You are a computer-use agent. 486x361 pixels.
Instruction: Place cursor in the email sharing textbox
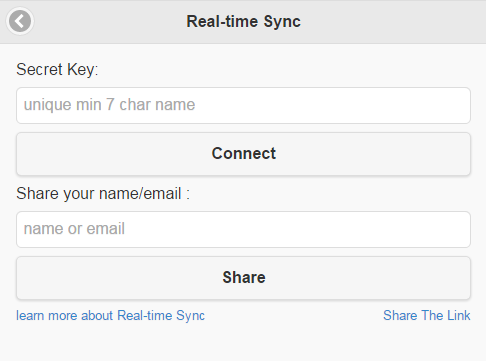pos(243,229)
